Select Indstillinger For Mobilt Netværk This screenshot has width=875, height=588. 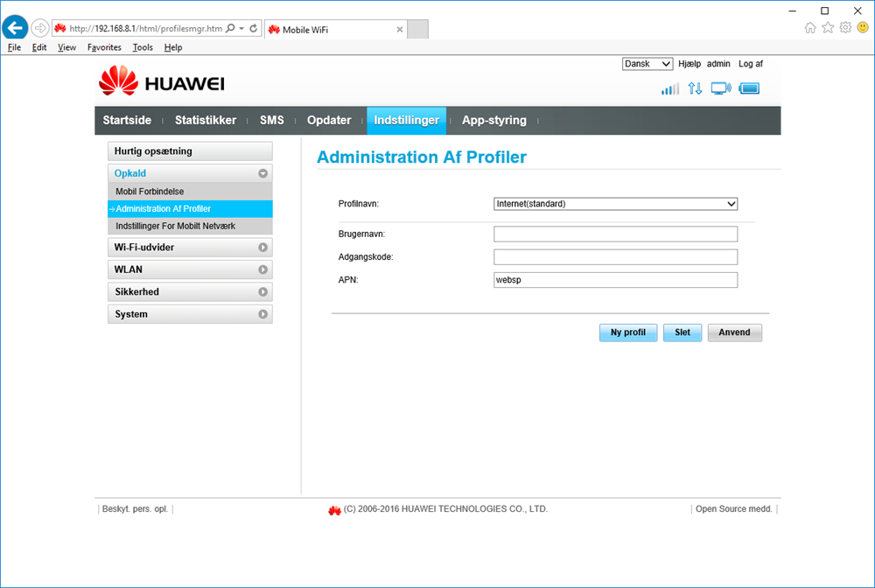pos(190,226)
